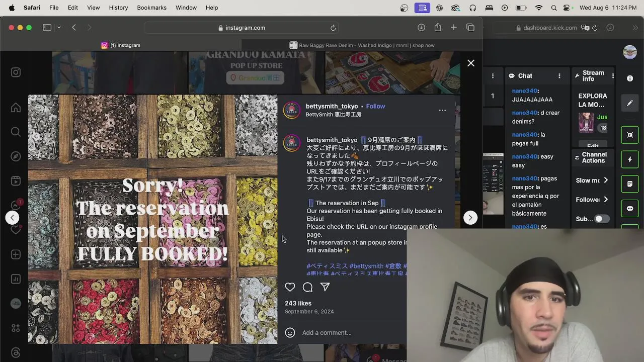
Task: Open Wi-Fi status menu
Action: (x=539, y=8)
